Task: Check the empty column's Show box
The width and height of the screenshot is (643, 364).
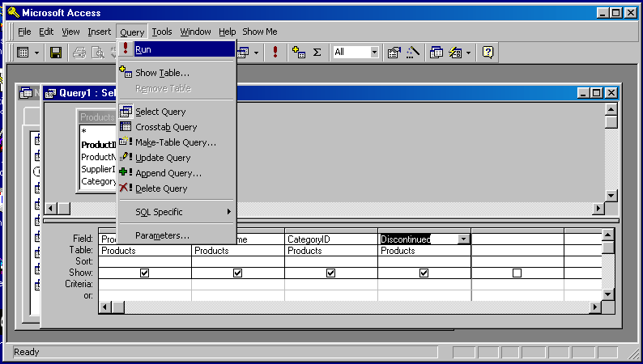Action: (x=517, y=273)
